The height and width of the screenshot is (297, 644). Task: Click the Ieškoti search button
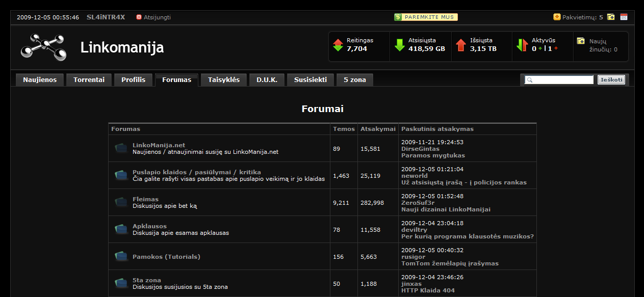tap(611, 80)
